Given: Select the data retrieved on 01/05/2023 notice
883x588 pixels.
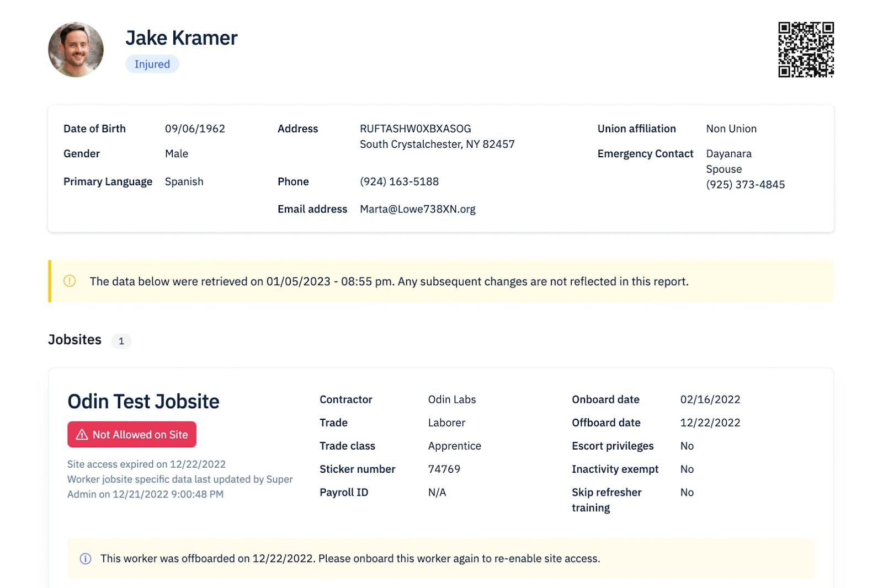Looking at the screenshot, I should (x=389, y=281).
